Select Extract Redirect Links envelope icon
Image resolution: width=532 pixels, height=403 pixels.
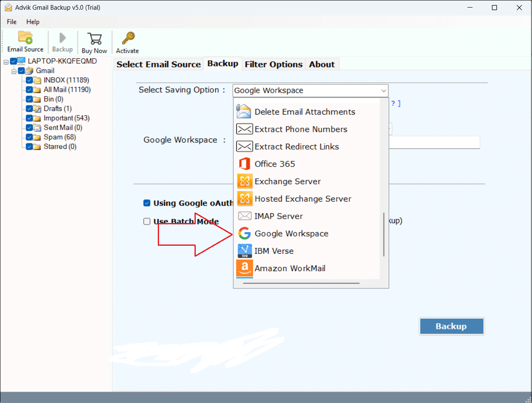tap(245, 146)
